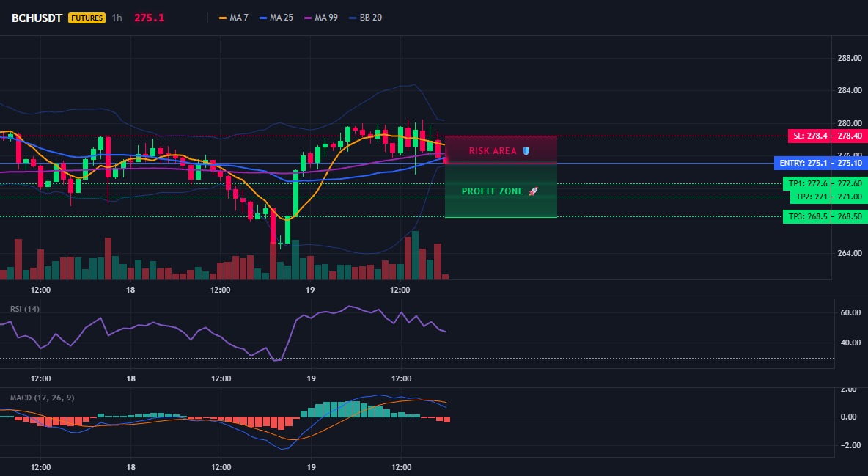This screenshot has height=476, width=868.
Task: Change the 1h timeframe
Action: click(117, 18)
